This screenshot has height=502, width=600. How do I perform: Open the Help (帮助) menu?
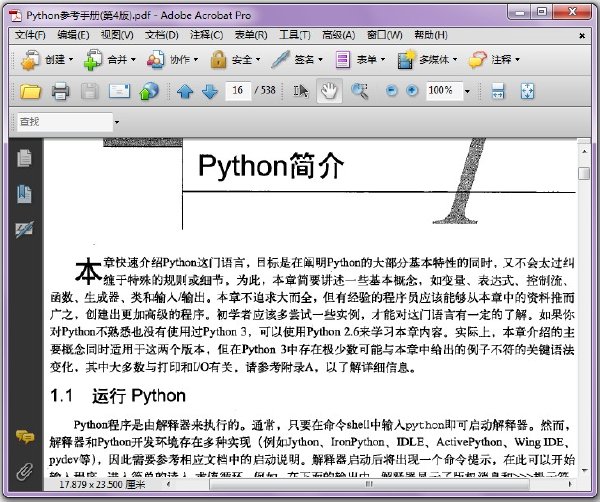[x=431, y=35]
